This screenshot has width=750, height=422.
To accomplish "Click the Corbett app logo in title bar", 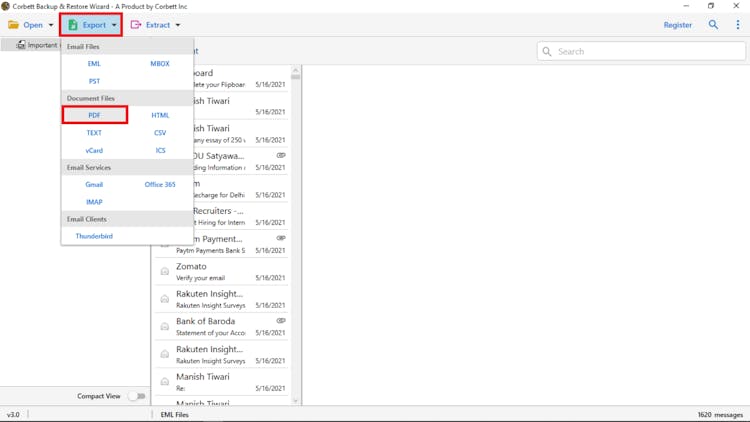I will click(6, 6).
